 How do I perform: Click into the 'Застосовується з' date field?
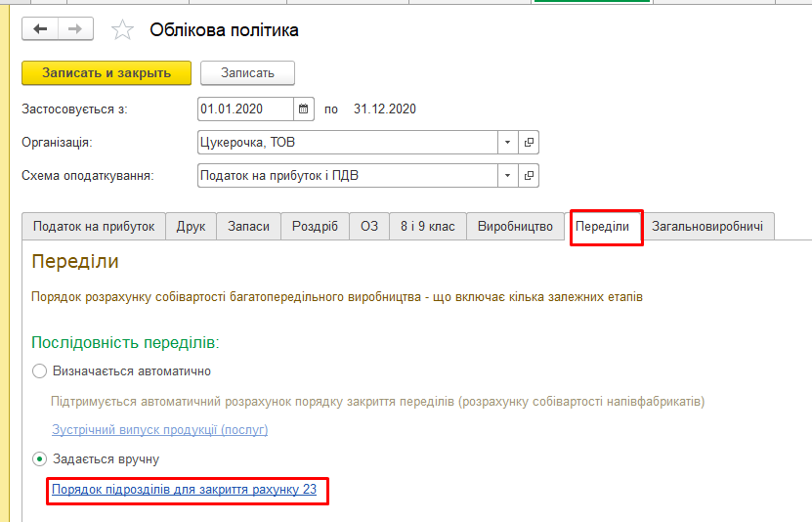tap(244, 109)
